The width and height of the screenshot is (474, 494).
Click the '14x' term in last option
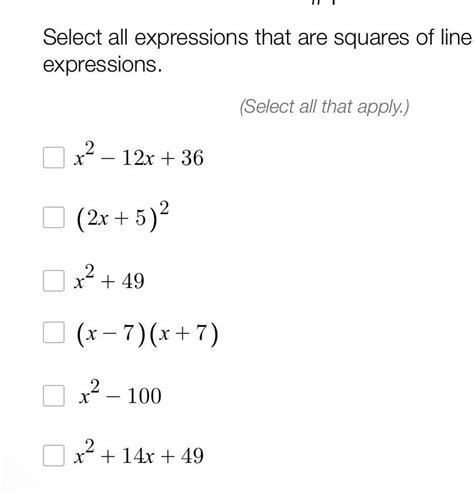[x=138, y=456]
